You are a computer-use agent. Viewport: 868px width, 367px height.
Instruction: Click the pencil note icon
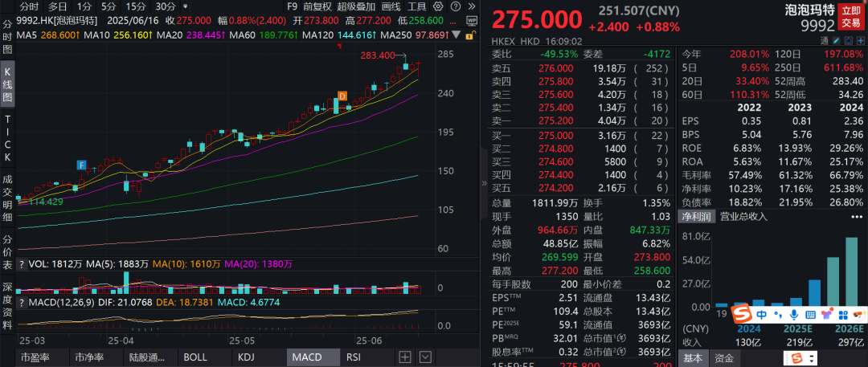point(836,42)
